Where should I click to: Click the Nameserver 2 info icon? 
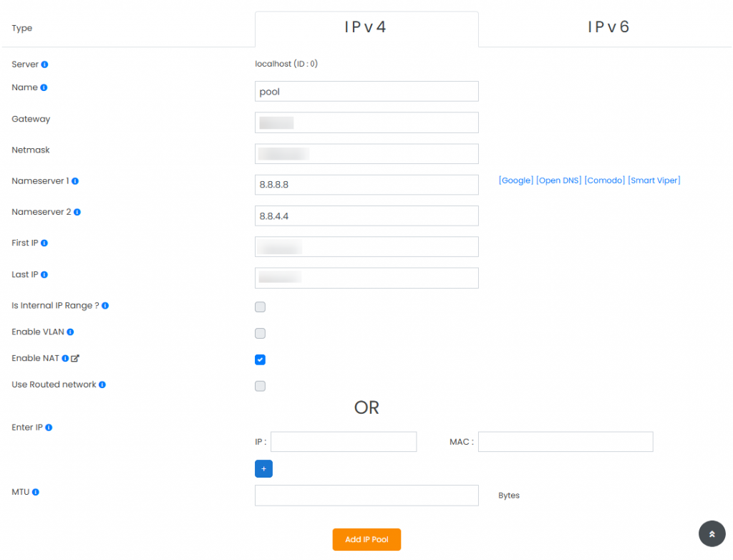77,212
